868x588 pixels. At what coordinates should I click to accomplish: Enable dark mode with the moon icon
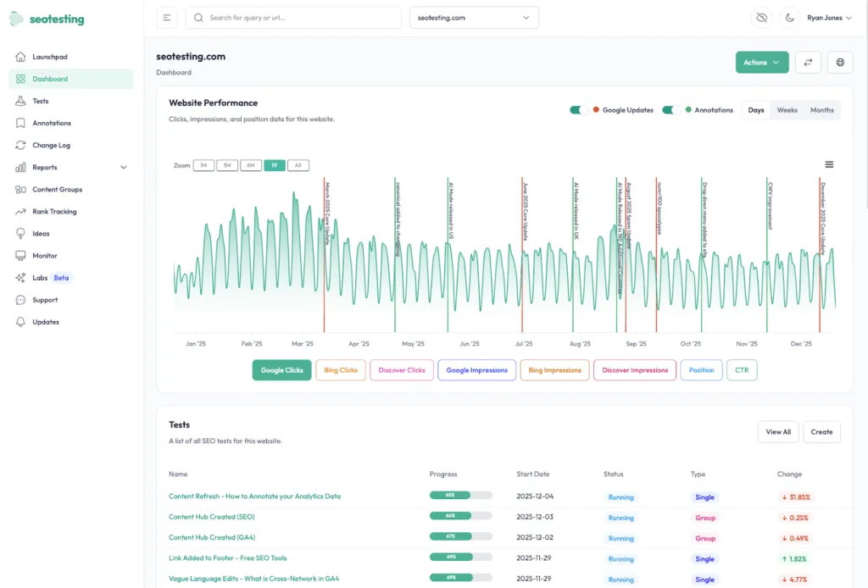(x=789, y=17)
